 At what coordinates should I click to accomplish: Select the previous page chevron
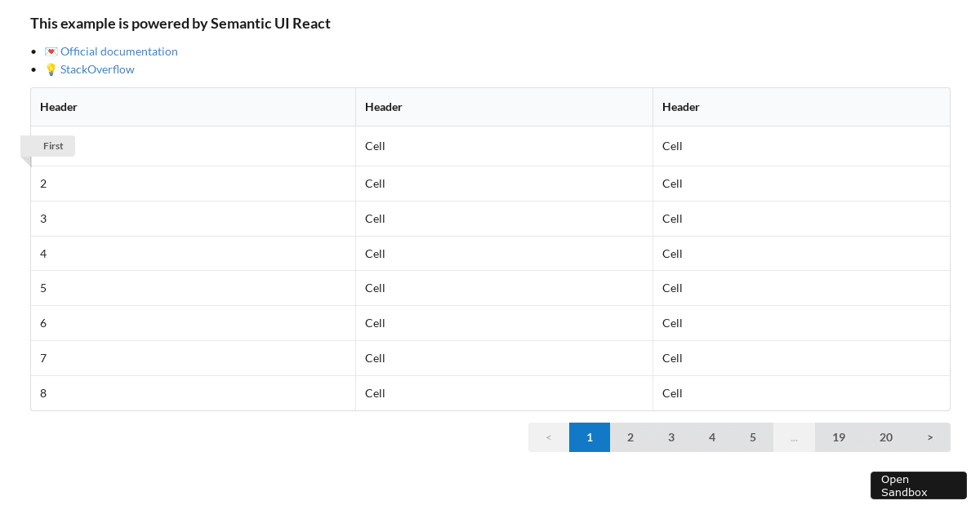coord(548,437)
